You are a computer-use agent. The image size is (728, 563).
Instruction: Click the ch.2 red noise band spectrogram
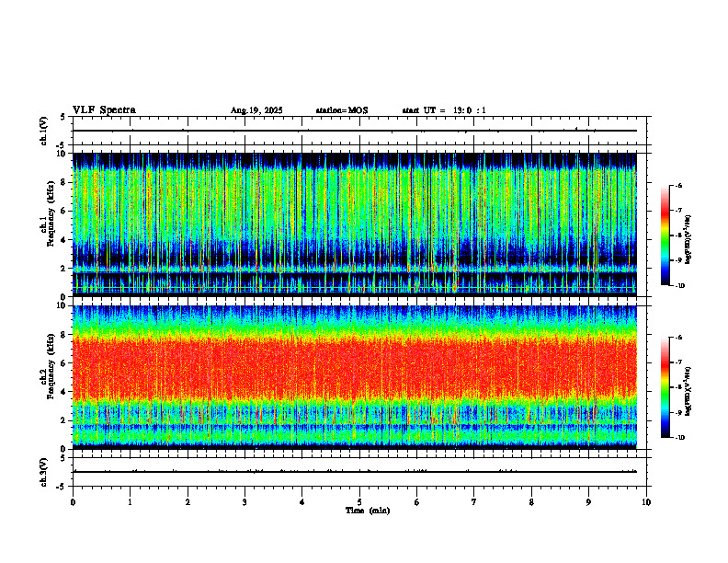pyautogui.click(x=355, y=367)
